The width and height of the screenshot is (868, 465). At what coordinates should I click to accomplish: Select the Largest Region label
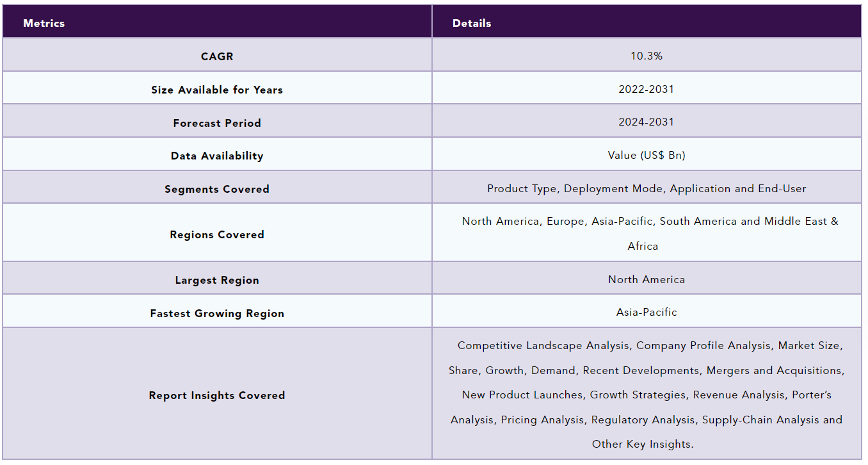217,280
